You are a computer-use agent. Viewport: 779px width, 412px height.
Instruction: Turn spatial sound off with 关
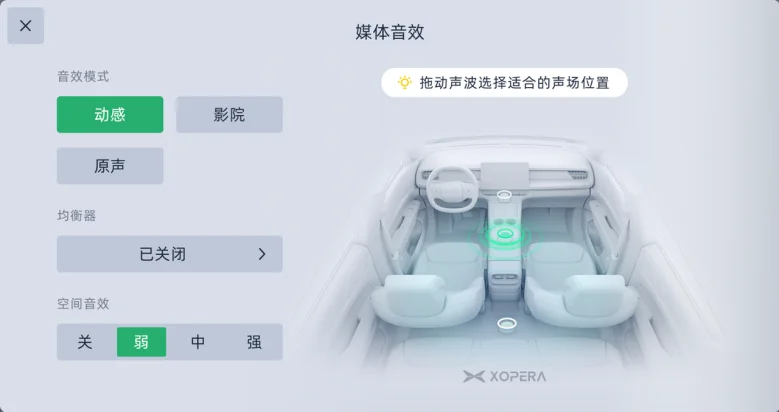click(x=85, y=342)
